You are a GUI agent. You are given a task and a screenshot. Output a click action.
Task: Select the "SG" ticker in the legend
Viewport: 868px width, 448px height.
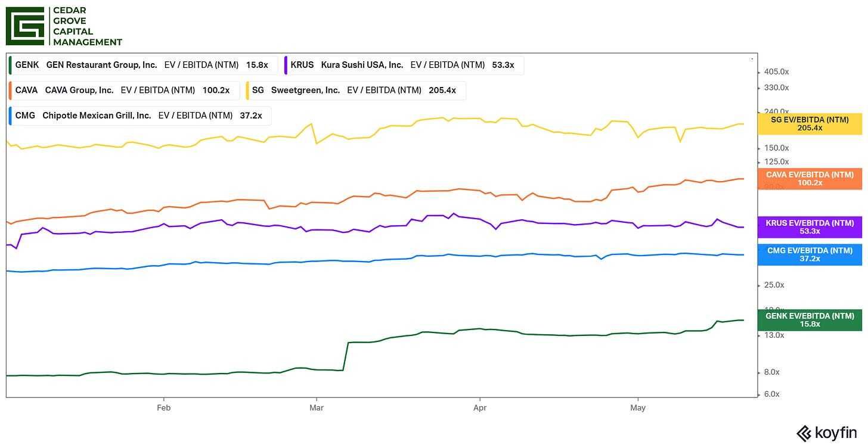point(258,91)
